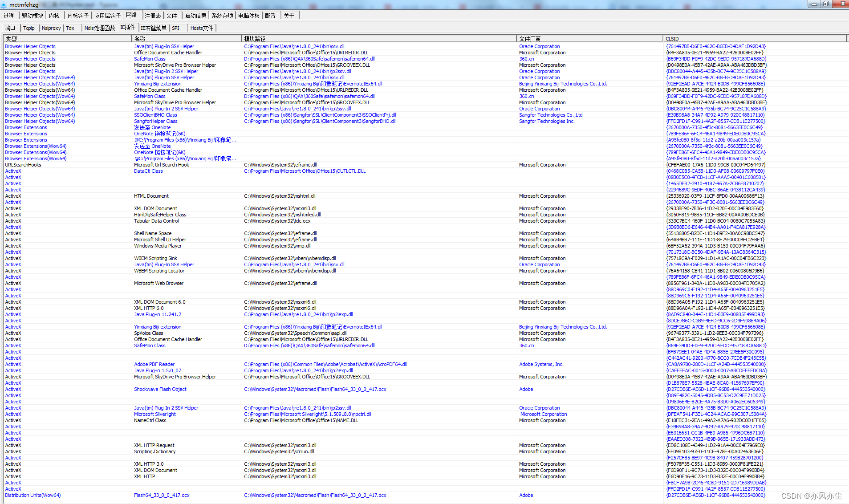Open the 启动信息 tab
This screenshot has height=504, width=849.
pos(196,16)
